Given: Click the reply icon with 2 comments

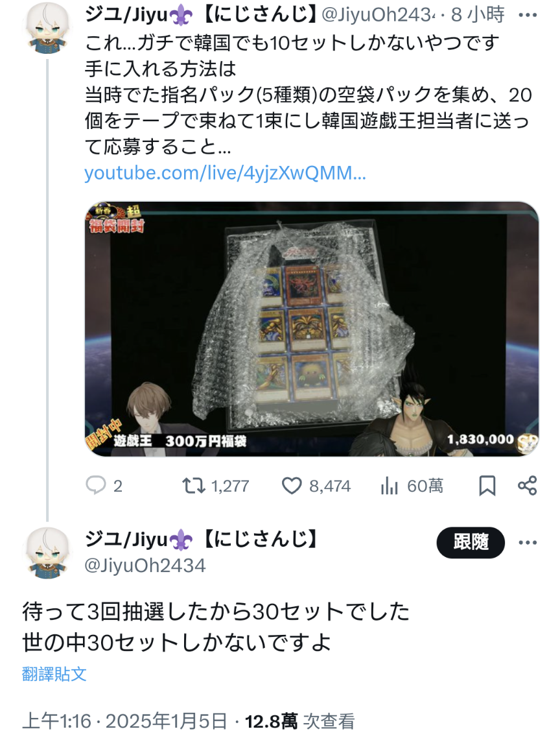Looking at the screenshot, I should pos(95,485).
